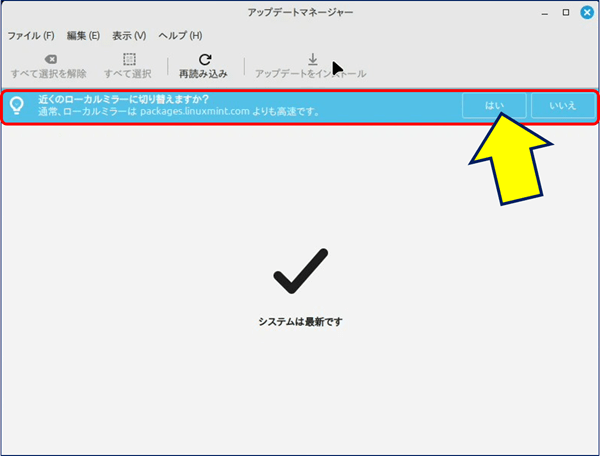
Task: Click the large checkmark status icon
Action: click(300, 271)
